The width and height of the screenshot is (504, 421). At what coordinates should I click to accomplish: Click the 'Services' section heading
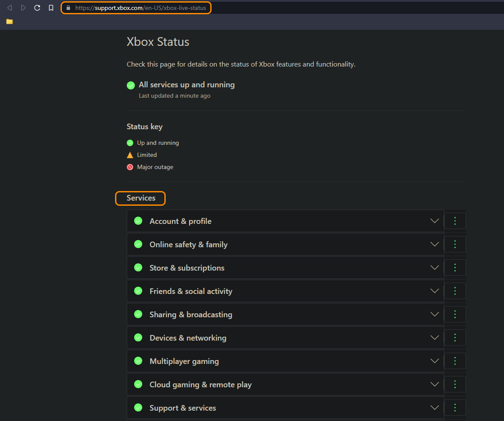(141, 198)
